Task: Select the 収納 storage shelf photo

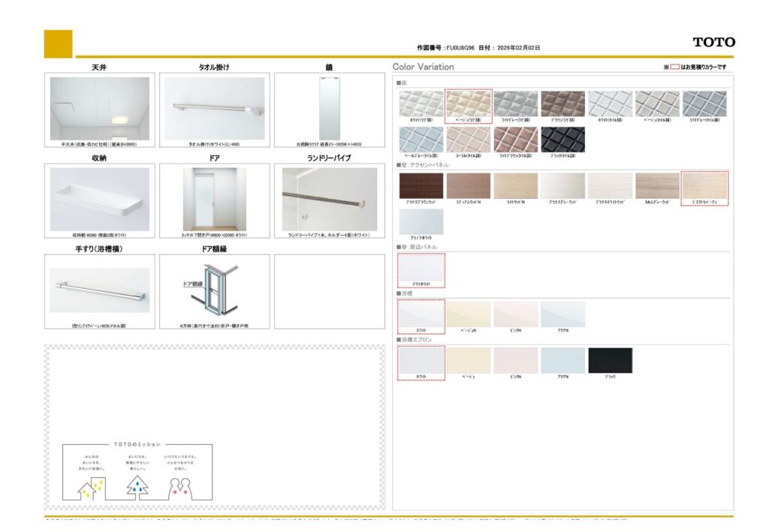Action: point(100,199)
